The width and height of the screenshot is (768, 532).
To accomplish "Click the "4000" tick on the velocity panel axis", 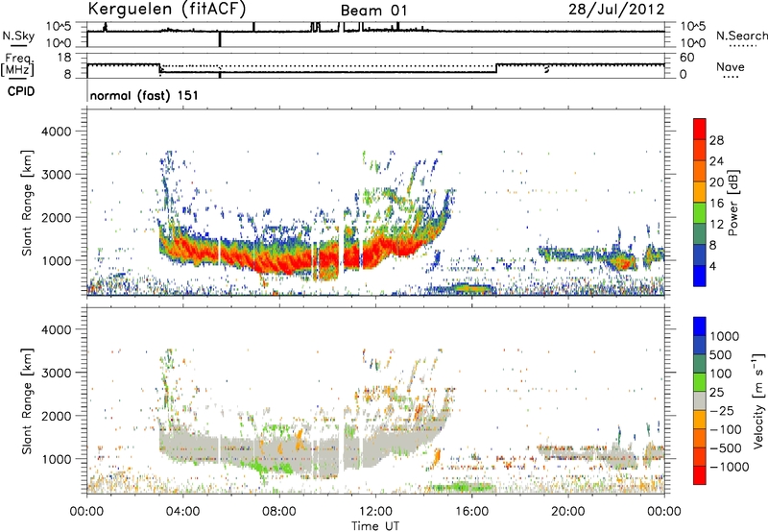I will pyautogui.click(x=56, y=329).
